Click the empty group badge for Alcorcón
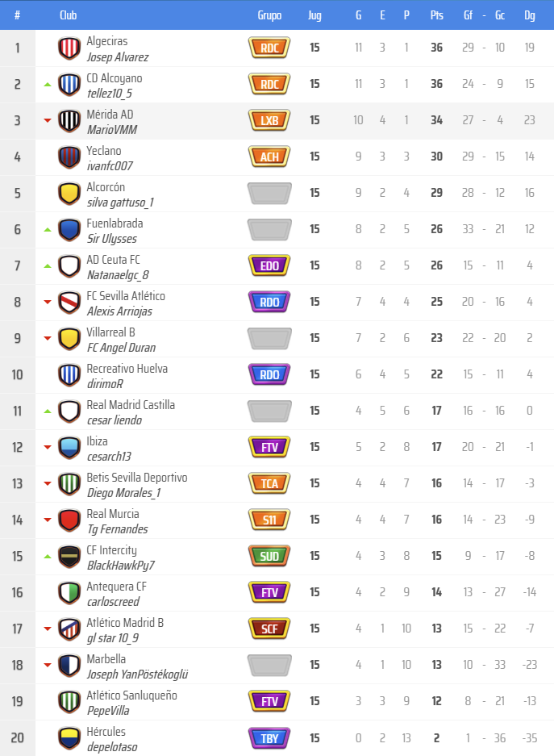The width and height of the screenshot is (554, 756). point(269,194)
